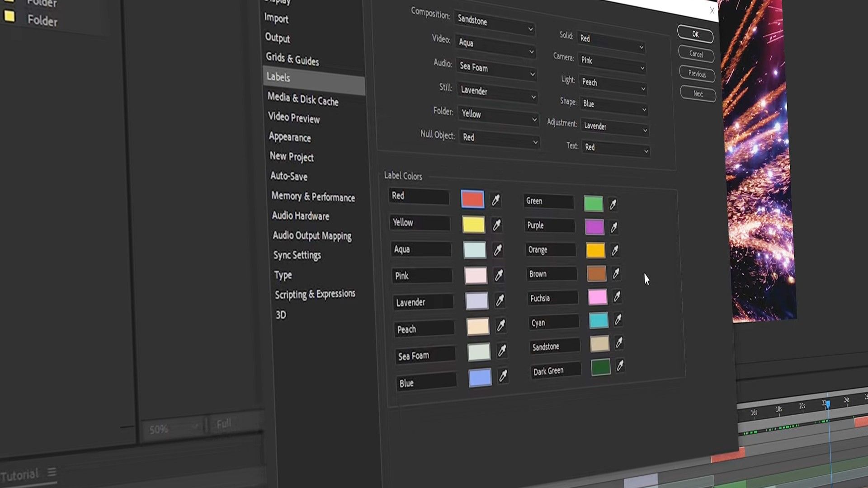Screen dimensions: 868x488
Task: Use the eyedropper for Lavender label
Action: pos(500,300)
